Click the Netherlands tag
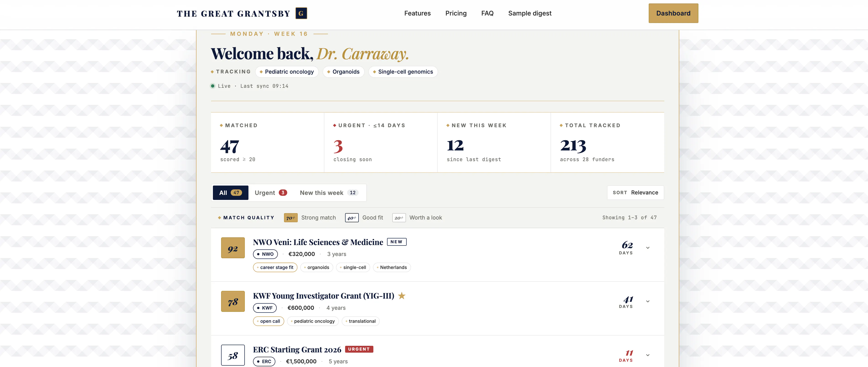Image resolution: width=868 pixels, height=367 pixels. 392,267
